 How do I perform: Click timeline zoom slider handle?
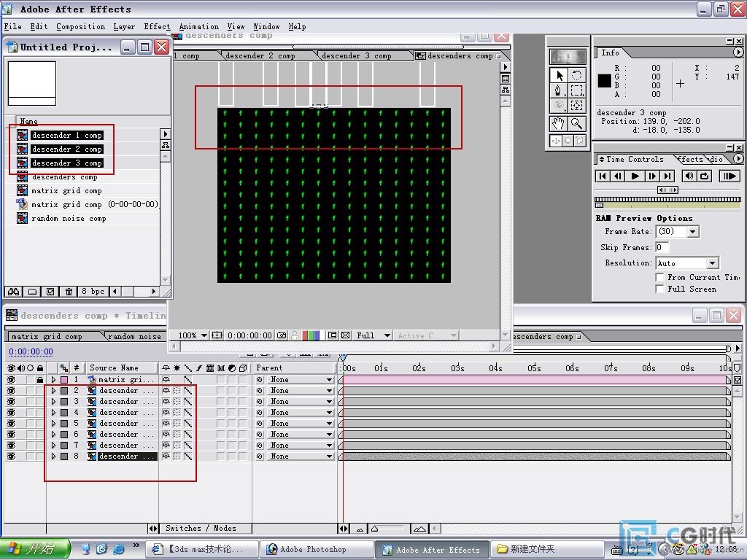click(x=375, y=528)
